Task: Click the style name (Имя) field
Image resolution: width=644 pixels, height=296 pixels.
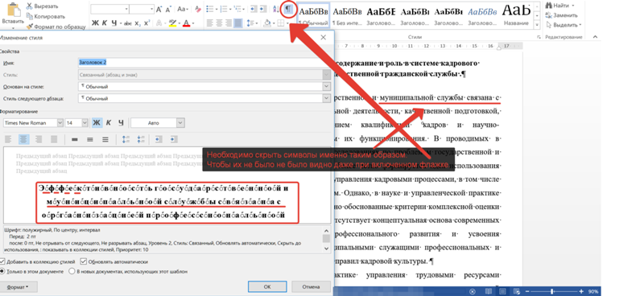Action: point(204,63)
